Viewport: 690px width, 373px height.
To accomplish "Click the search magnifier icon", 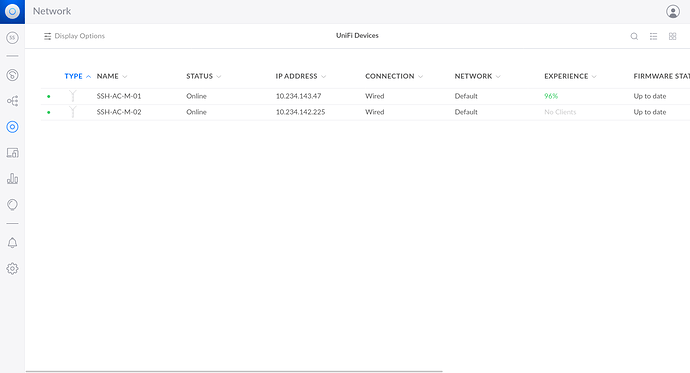I will pyautogui.click(x=634, y=37).
